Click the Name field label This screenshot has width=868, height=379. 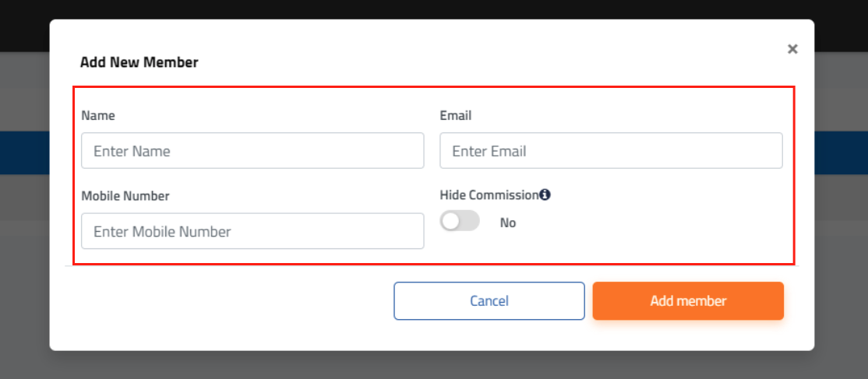(x=98, y=115)
